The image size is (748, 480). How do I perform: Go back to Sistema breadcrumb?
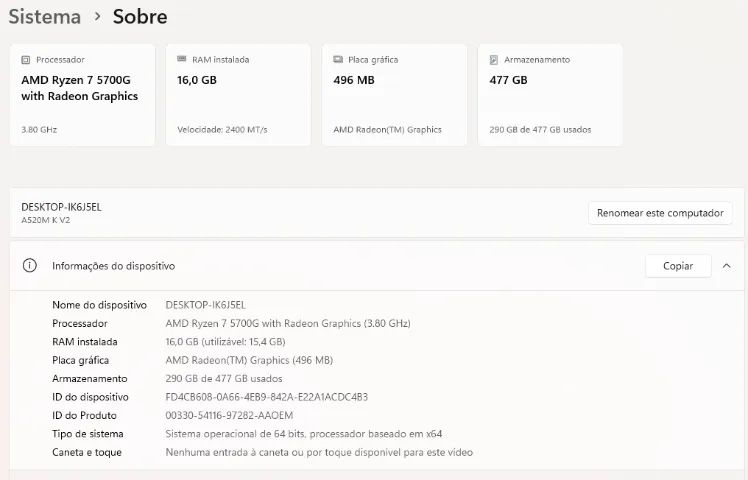45,17
